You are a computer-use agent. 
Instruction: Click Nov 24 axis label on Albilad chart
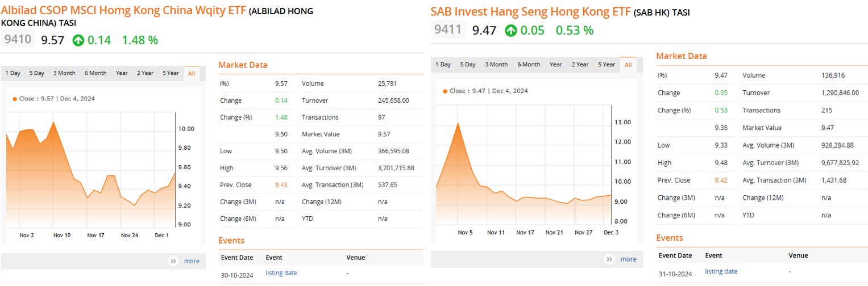(x=129, y=235)
